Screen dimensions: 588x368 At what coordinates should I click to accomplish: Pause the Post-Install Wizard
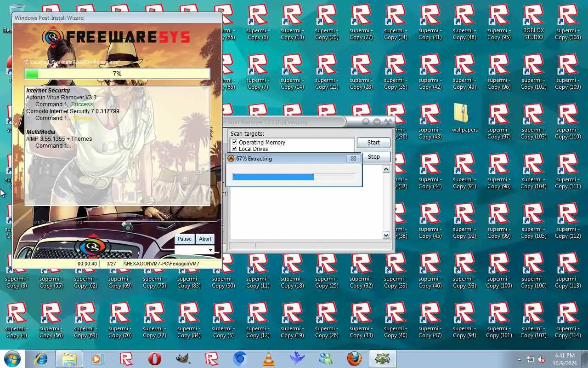click(184, 239)
